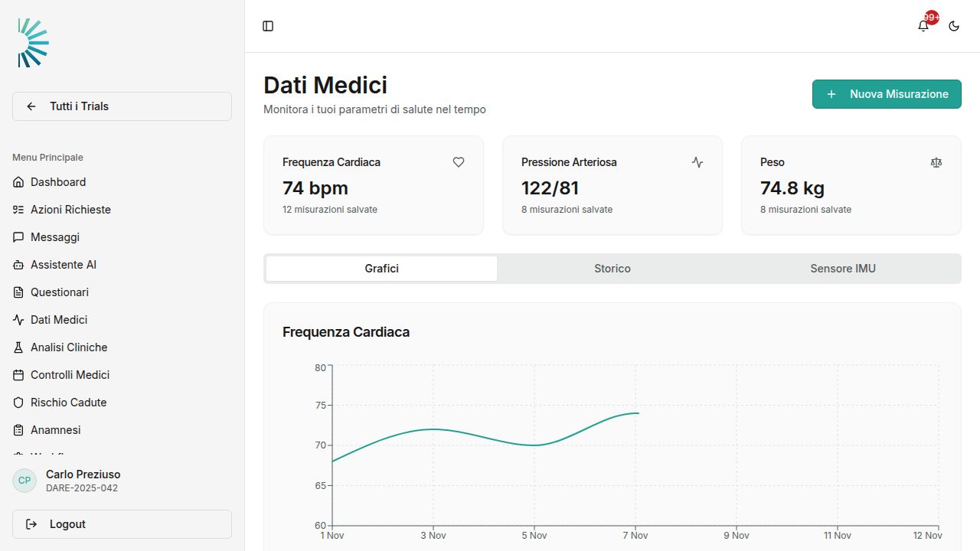Click the '12 misurazioni salvate' text
The height and width of the screenshot is (551, 980).
[x=330, y=210]
